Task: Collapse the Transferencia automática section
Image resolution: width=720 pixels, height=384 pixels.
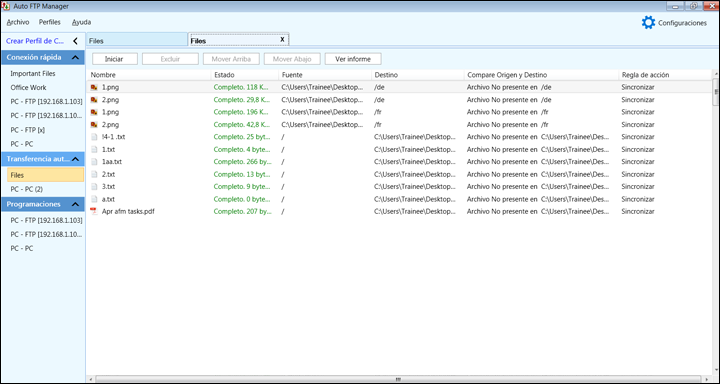Action: click(75, 159)
